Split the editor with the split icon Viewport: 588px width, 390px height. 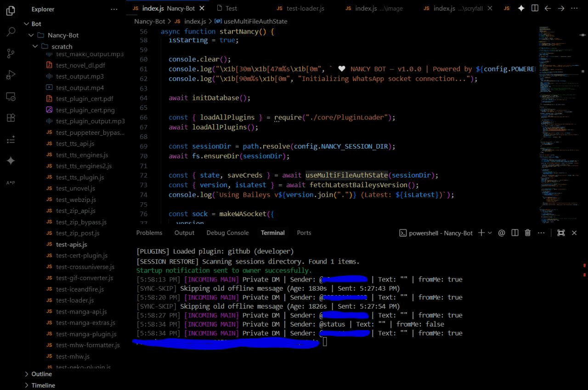point(535,8)
